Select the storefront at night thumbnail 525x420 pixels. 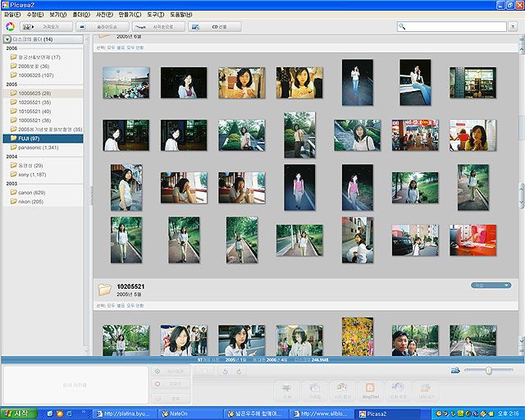472,82
